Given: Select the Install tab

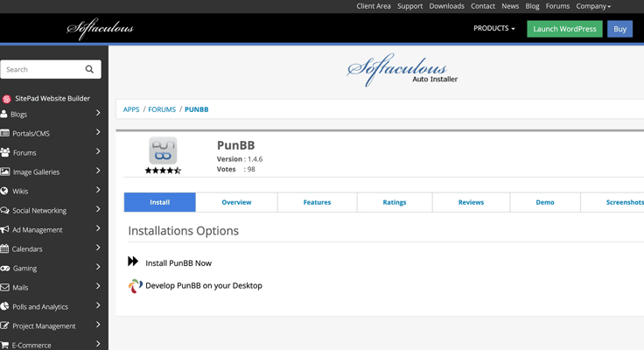Looking at the screenshot, I should [x=160, y=202].
